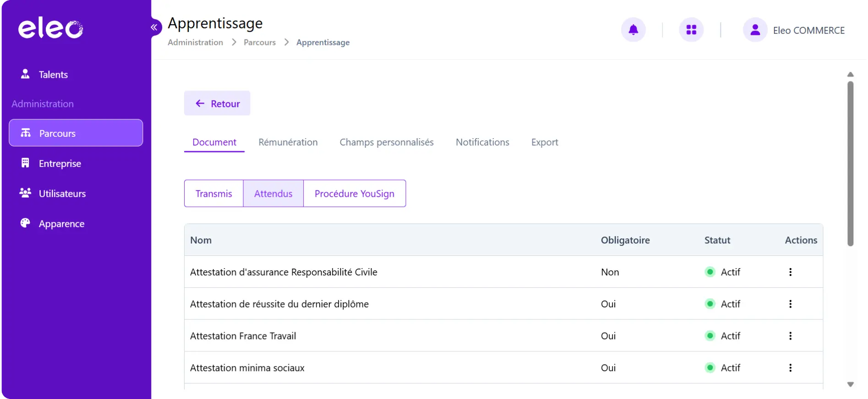868x399 pixels.
Task: Click Attestation minima sociaux row name
Action: coord(247,368)
